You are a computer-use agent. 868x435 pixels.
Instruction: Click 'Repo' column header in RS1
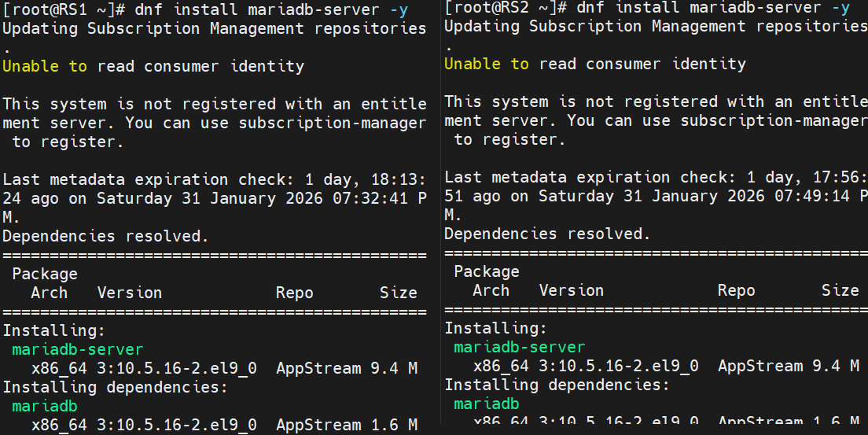click(x=295, y=292)
